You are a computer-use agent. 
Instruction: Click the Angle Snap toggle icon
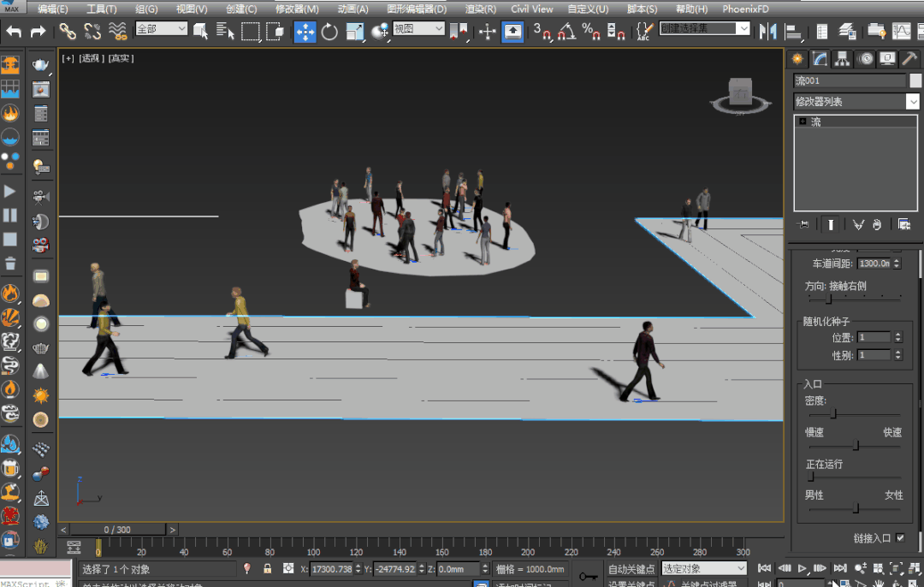[566, 33]
